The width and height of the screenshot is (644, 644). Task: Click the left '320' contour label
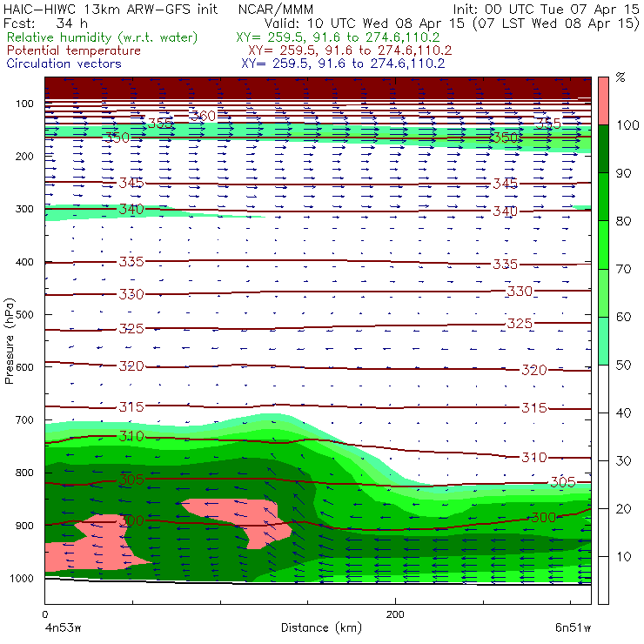click(131, 366)
